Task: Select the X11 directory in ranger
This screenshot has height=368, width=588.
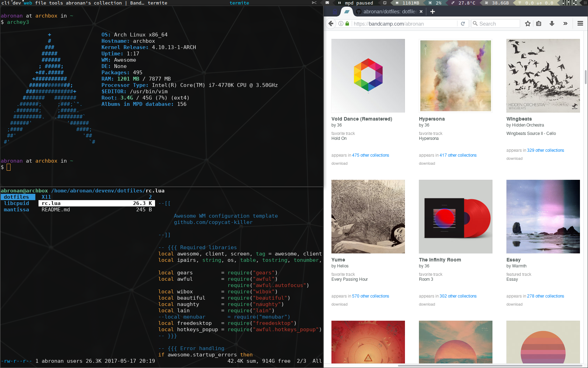Action: click(97, 197)
